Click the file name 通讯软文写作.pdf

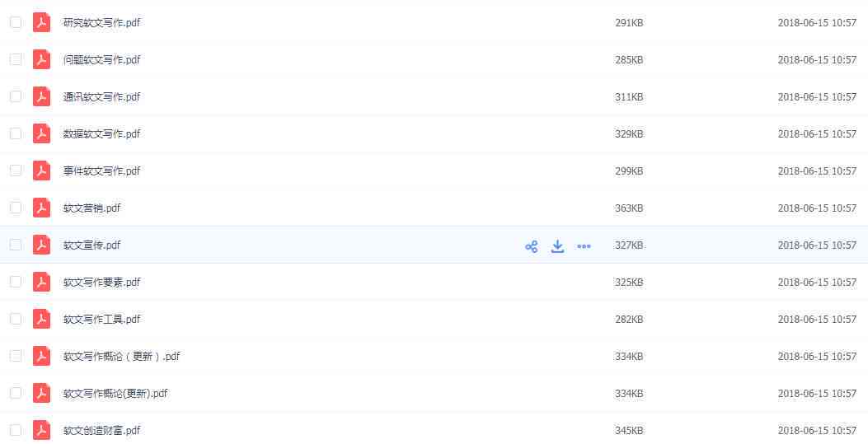pyautogui.click(x=102, y=96)
